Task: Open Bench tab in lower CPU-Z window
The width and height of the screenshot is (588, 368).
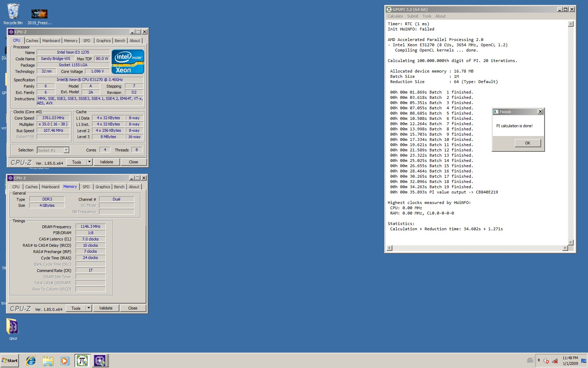Action: [x=119, y=187]
